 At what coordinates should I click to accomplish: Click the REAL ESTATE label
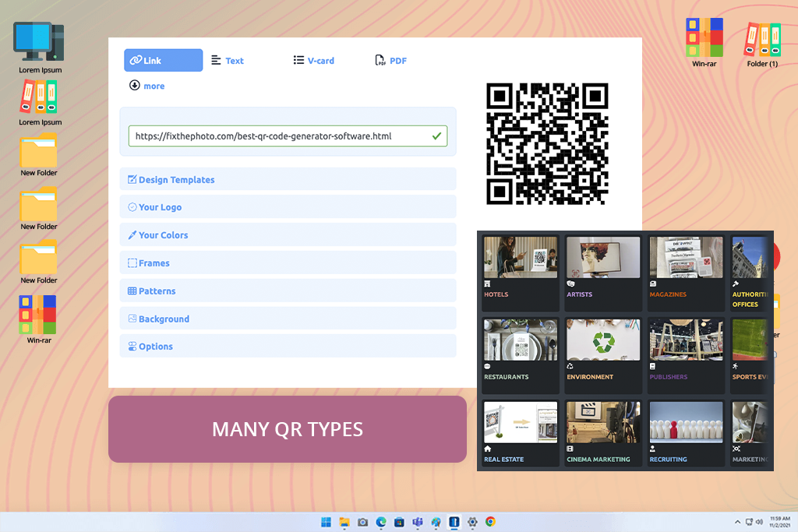point(504,460)
